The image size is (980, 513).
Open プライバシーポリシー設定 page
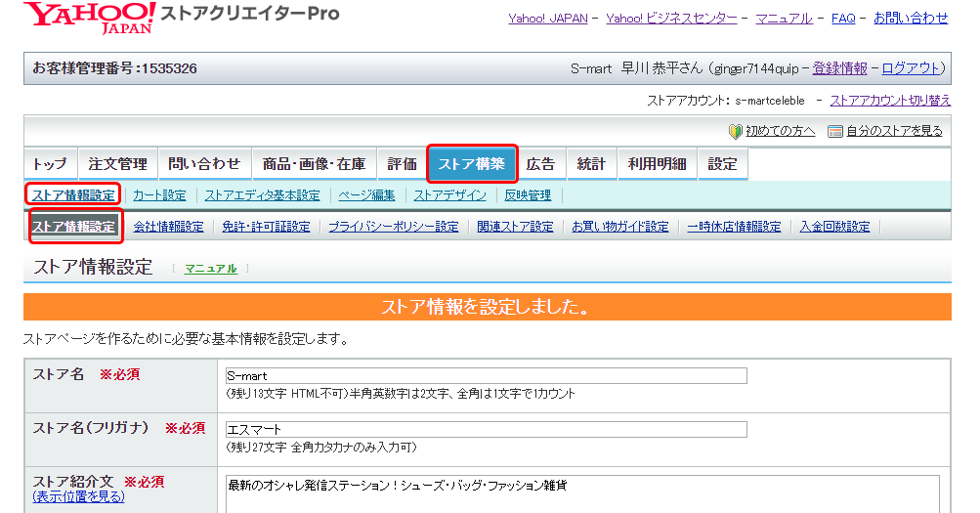coord(393,227)
